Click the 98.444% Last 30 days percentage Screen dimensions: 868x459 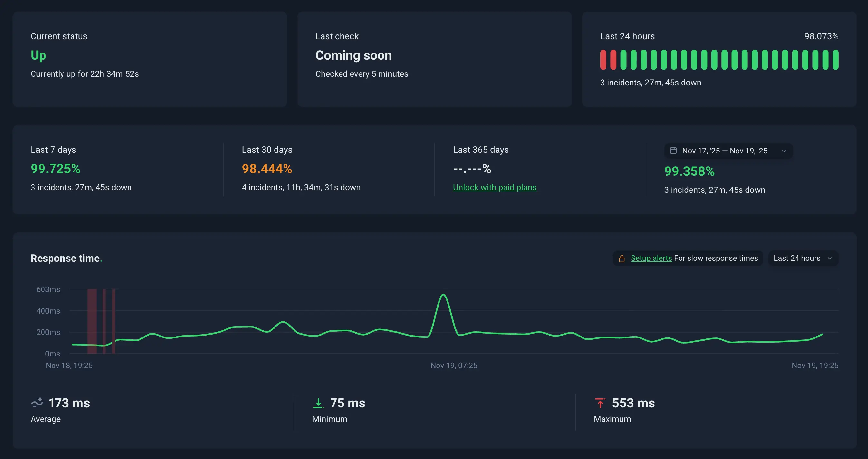click(x=267, y=169)
